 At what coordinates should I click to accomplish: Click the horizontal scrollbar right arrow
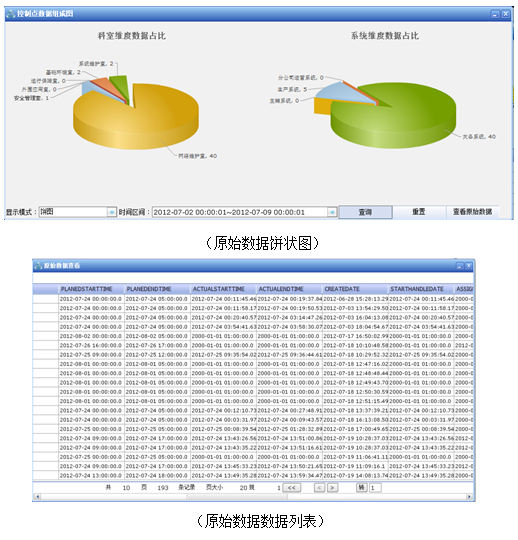(469, 497)
